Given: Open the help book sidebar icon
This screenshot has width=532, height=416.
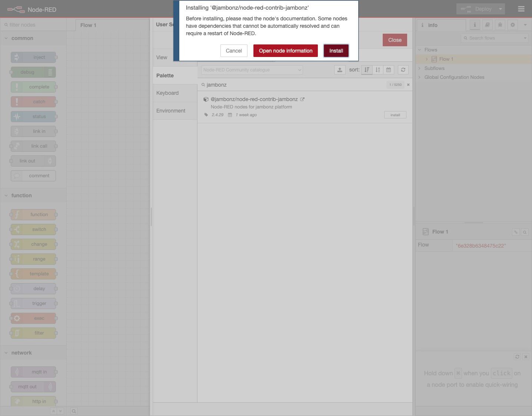Looking at the screenshot, I should coord(487,25).
